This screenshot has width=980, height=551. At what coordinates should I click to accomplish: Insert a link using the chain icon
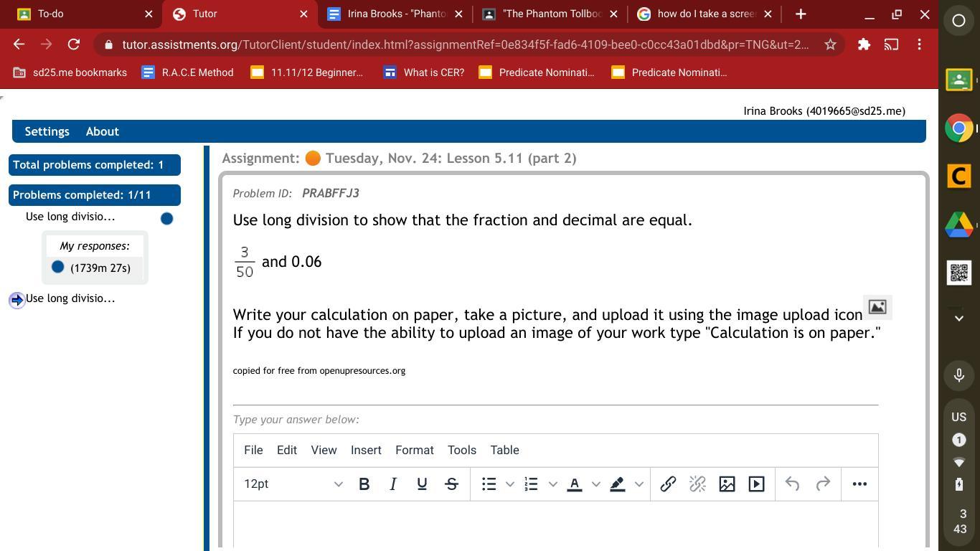tap(668, 484)
